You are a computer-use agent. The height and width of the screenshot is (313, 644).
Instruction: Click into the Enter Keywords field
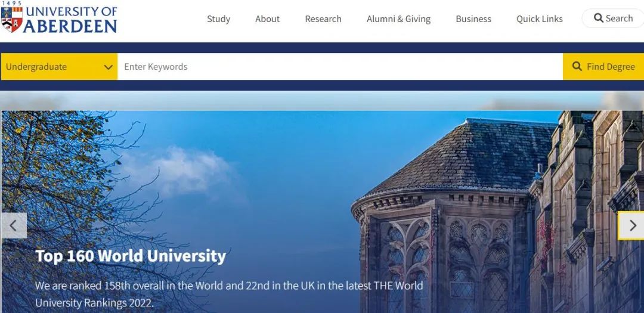click(340, 67)
